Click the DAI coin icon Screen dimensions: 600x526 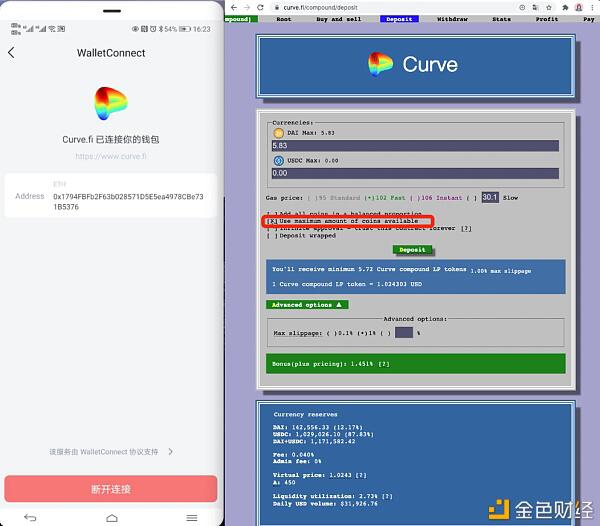pyautogui.click(x=278, y=133)
